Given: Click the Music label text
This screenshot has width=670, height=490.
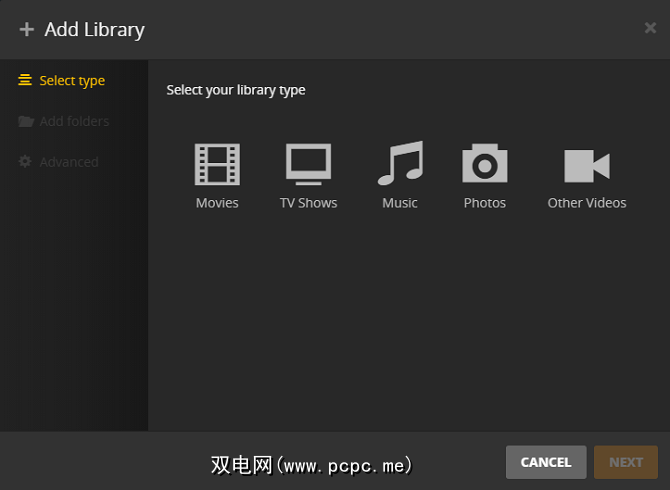Looking at the screenshot, I should tap(400, 203).
